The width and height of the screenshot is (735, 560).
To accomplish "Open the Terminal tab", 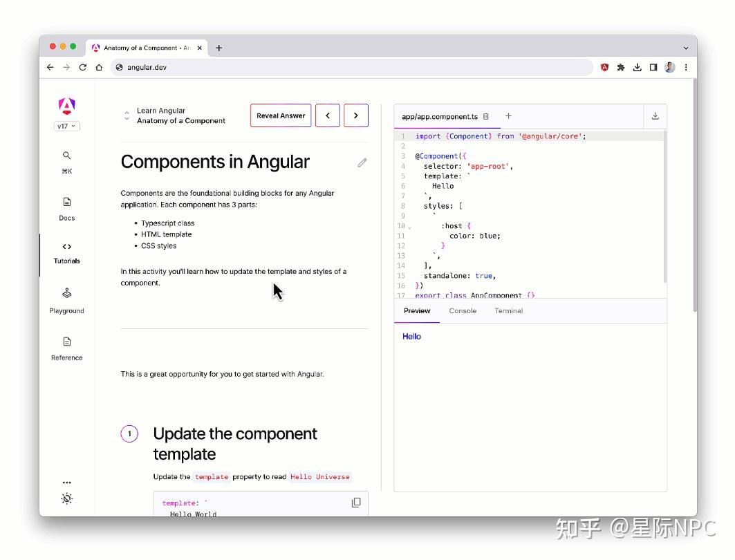I will tap(508, 310).
